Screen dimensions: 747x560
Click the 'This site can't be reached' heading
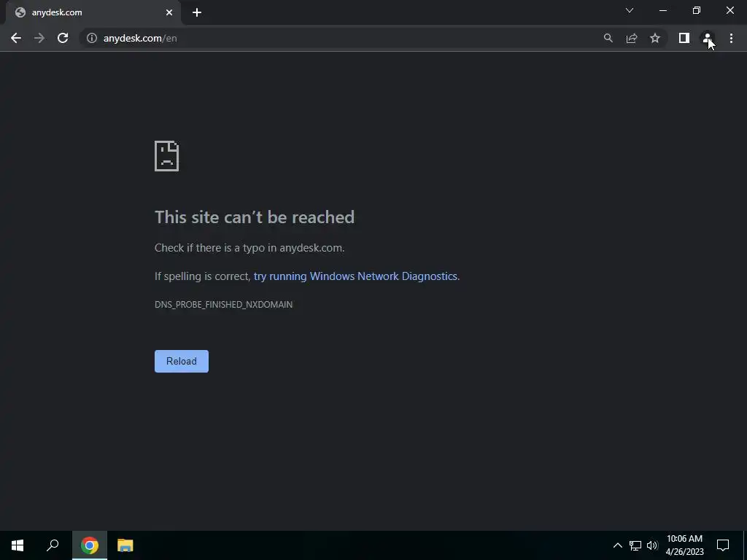click(255, 217)
